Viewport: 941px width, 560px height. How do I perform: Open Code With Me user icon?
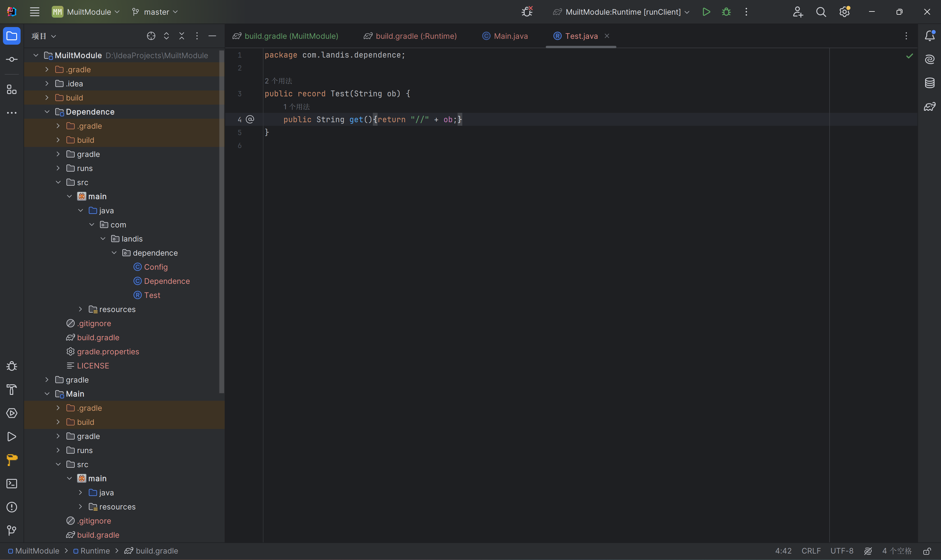pos(797,12)
